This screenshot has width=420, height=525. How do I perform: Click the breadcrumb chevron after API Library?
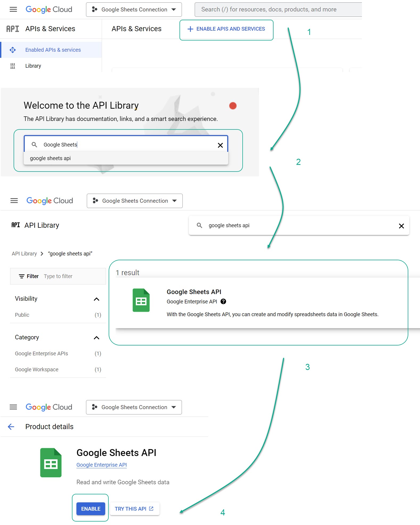(42, 254)
